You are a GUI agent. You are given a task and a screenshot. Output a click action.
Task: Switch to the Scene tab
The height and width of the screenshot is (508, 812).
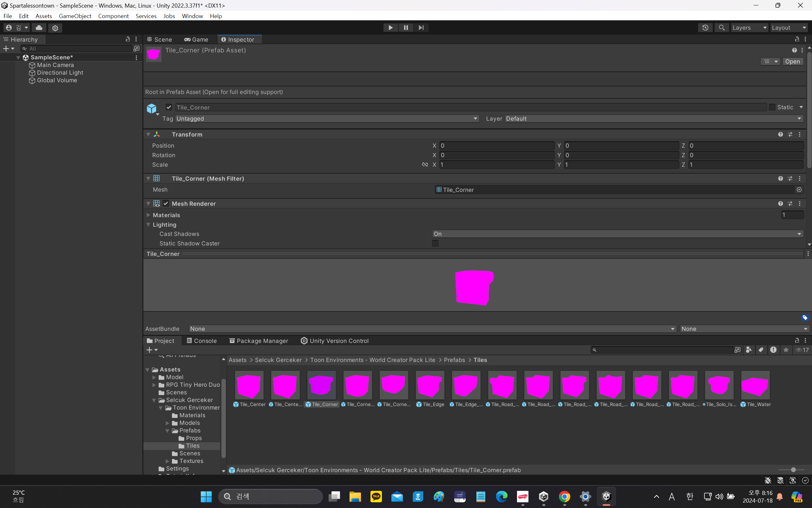[160, 39]
